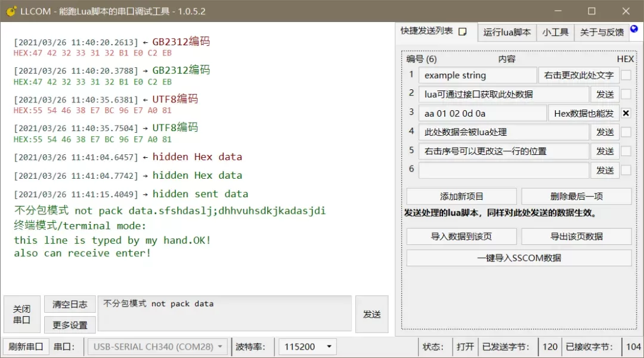This screenshot has width=644, height=358.
Task: Click the '终端模式/terminal mode:' log line
Action: [80, 226]
